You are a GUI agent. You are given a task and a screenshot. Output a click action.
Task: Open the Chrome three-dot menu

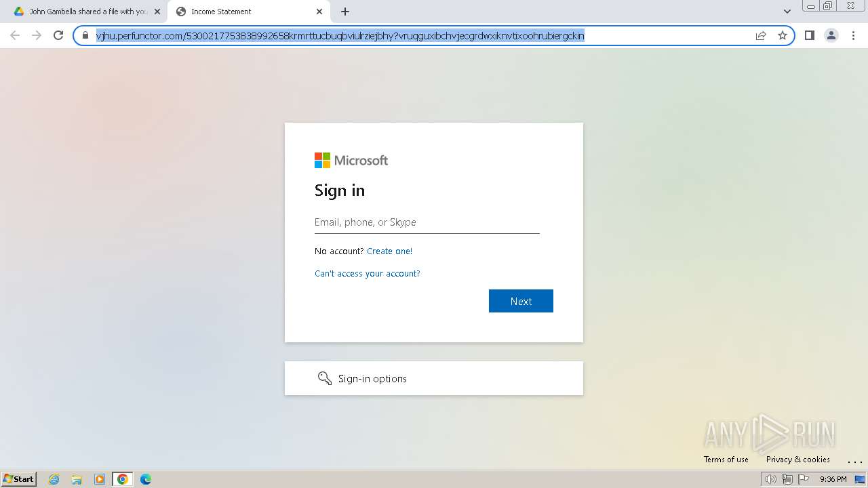pos(854,35)
